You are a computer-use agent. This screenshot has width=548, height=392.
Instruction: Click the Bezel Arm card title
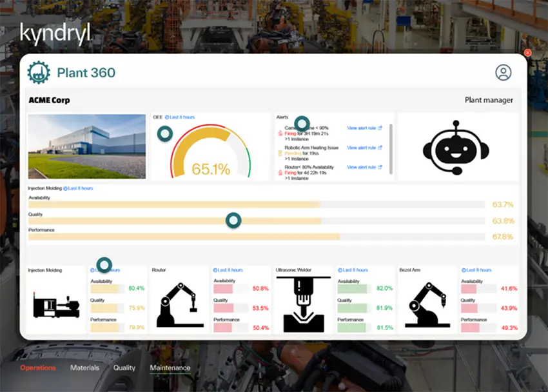tap(410, 270)
